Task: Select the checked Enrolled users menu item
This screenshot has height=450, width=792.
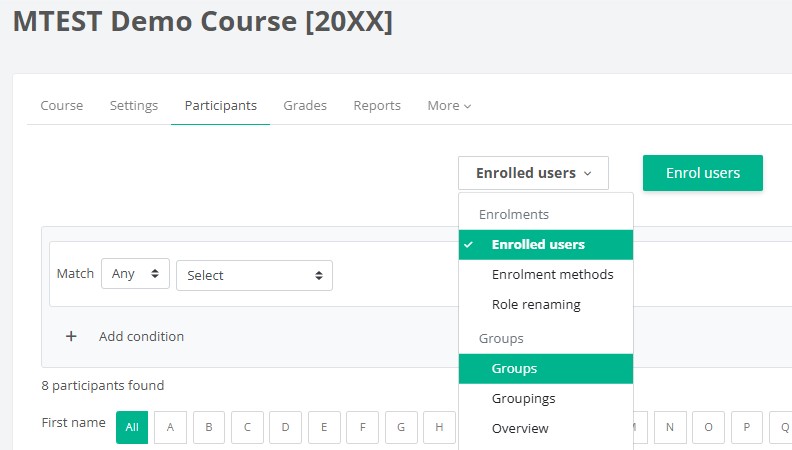Action: (x=538, y=244)
